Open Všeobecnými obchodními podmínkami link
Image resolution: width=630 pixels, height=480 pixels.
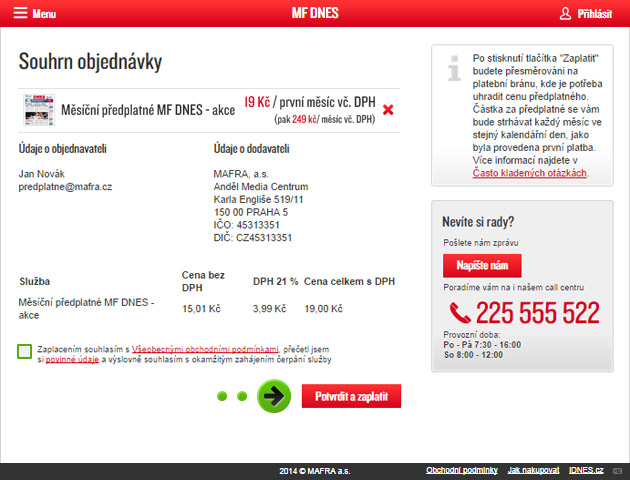pos(205,349)
